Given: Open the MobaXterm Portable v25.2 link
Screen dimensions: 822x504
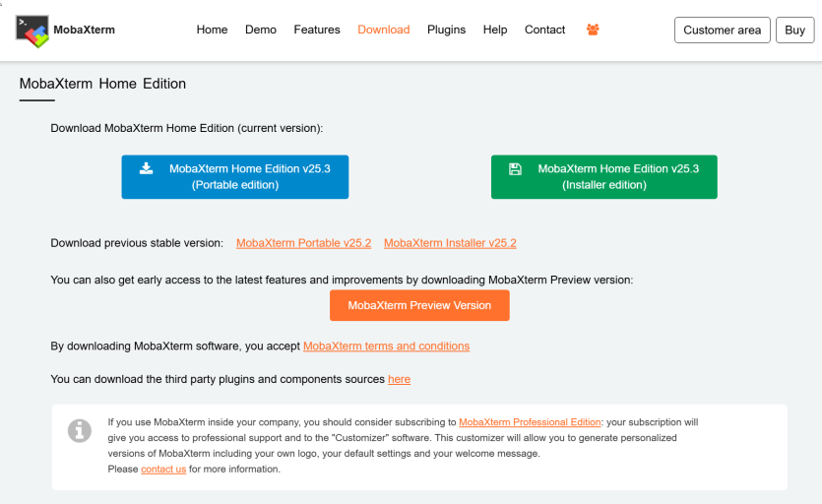Looking at the screenshot, I should coord(303,243).
